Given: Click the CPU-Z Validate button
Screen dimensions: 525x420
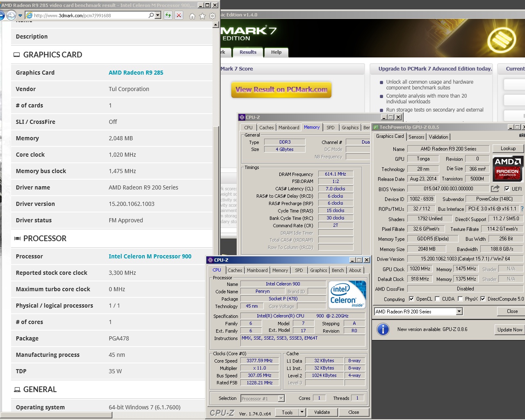Looking at the screenshot, I should click(322, 412).
